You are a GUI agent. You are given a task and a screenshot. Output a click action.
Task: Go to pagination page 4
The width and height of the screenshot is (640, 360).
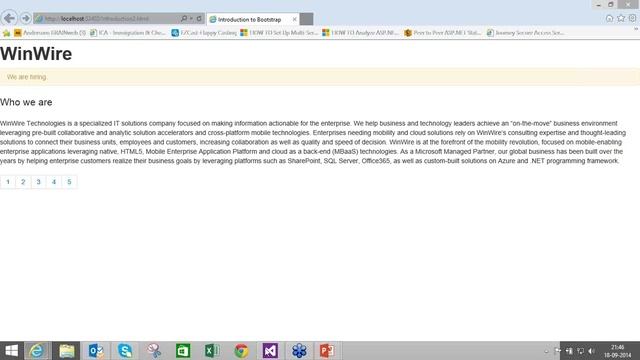point(54,182)
